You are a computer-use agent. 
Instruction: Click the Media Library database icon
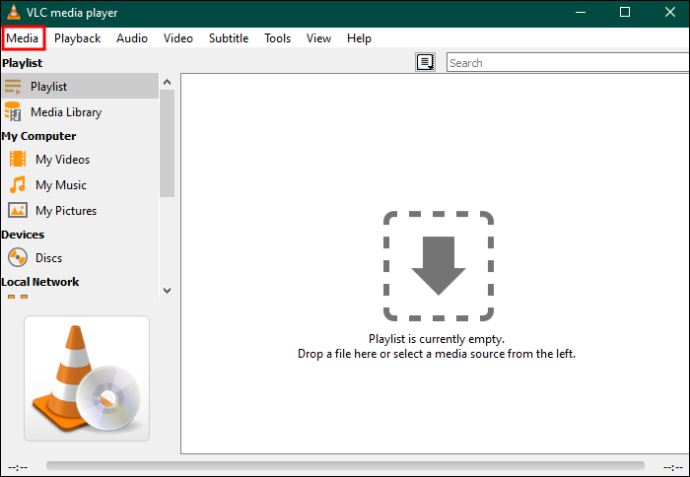point(13,112)
